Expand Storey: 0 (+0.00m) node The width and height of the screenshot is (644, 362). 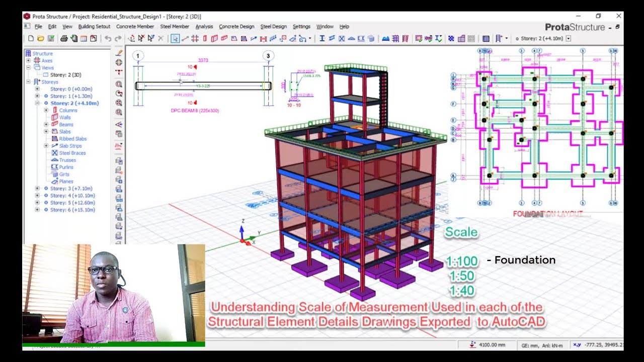click(37, 89)
